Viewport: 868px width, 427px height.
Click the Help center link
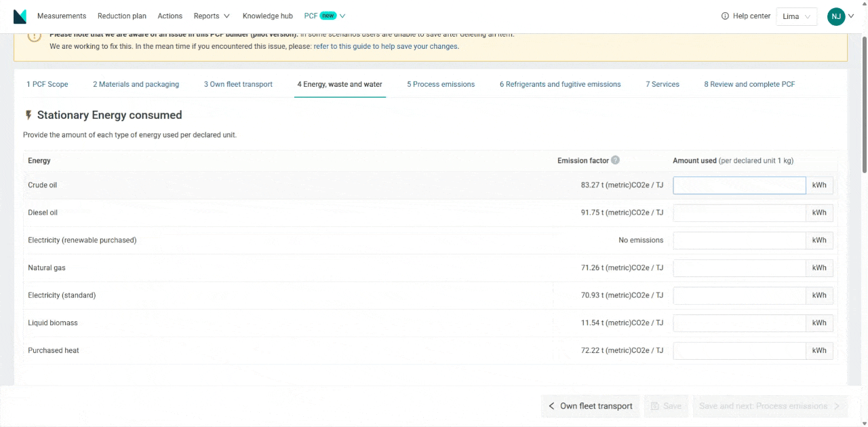pos(746,16)
